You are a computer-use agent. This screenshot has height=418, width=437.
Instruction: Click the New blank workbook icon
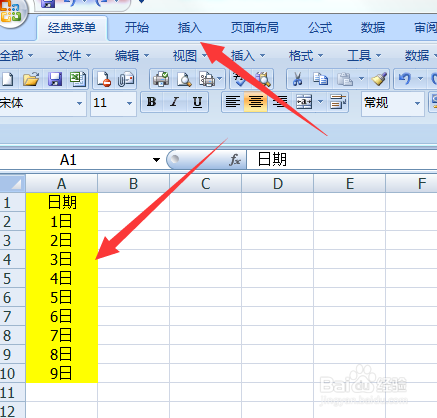click(7, 79)
